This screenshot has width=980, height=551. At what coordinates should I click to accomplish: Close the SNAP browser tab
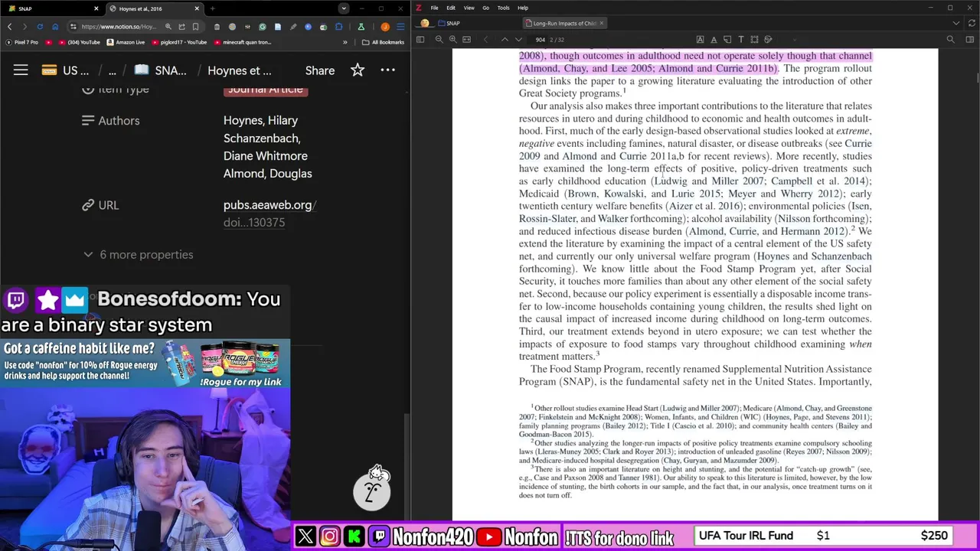click(x=96, y=8)
